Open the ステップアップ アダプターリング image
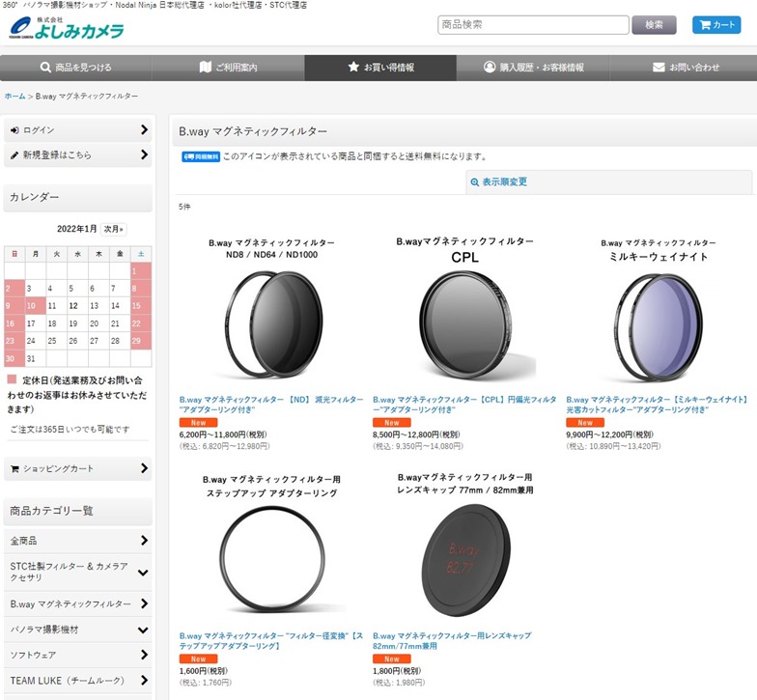 click(272, 546)
